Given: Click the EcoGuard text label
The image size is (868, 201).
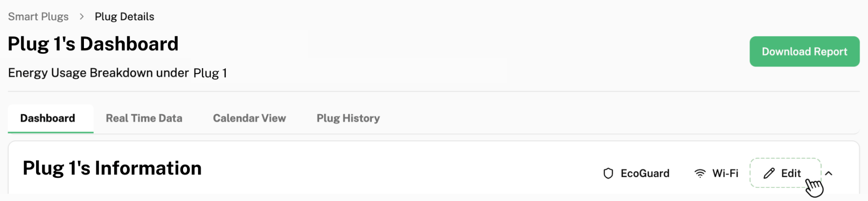Looking at the screenshot, I should (x=645, y=173).
